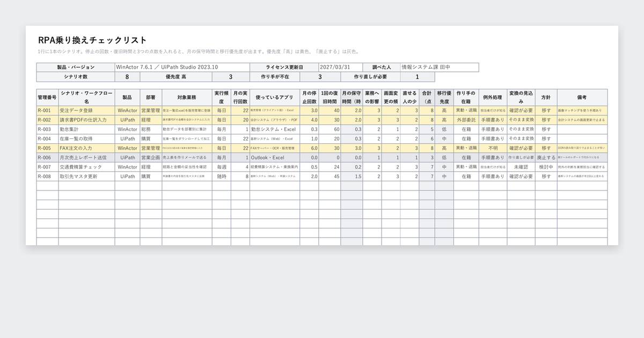The image size is (644, 338).
Task: Click the 'Outlook・Excel' app cell
Action: [x=275, y=158]
